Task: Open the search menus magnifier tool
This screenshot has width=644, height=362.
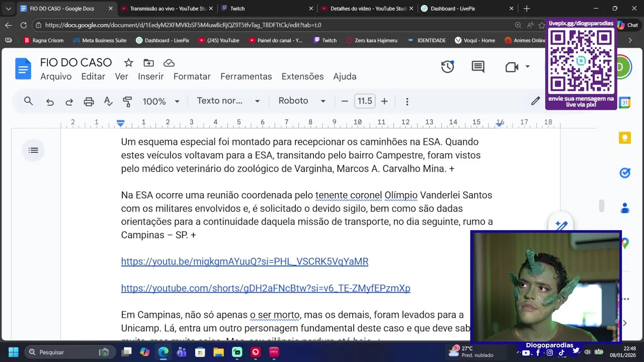Action: point(29,101)
